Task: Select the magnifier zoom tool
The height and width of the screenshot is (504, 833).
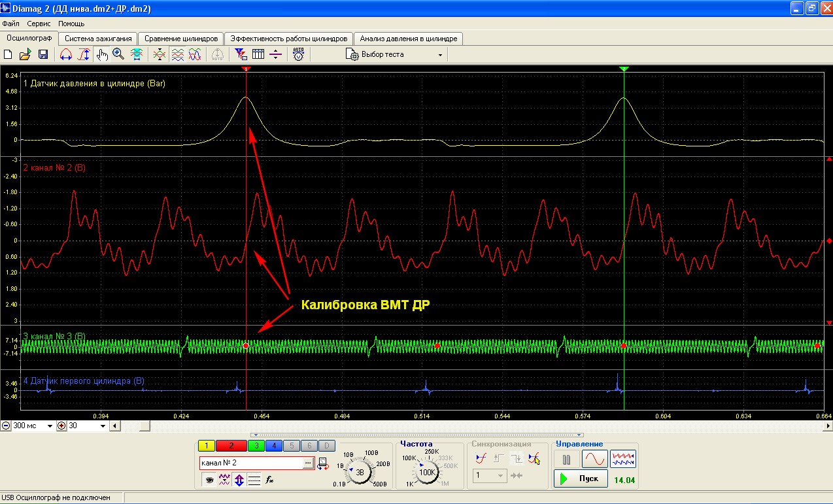Action: pos(118,55)
